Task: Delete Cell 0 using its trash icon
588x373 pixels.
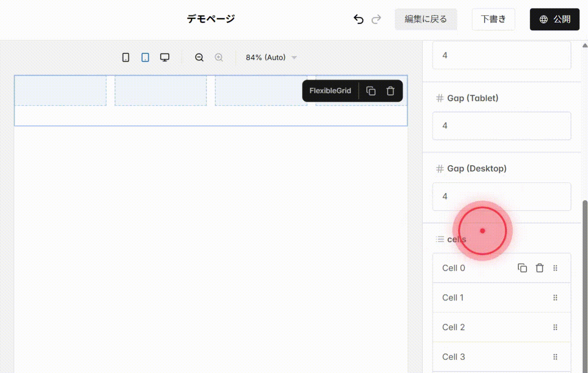Action: pos(539,268)
